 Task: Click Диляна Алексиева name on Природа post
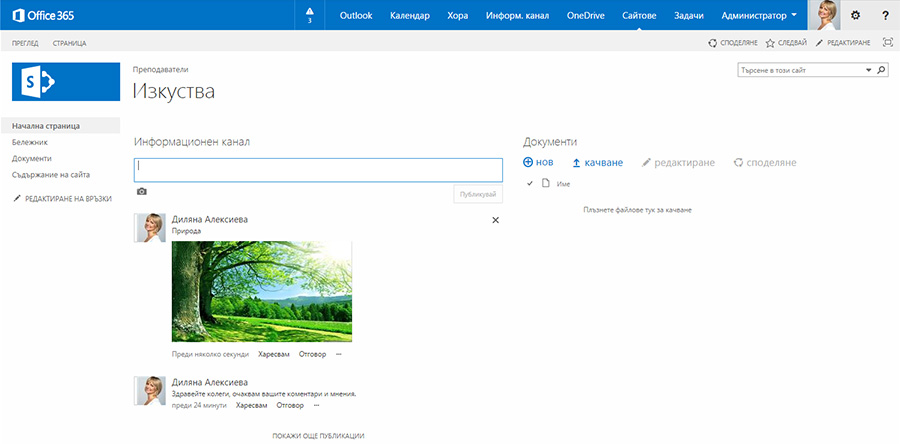[x=210, y=219]
